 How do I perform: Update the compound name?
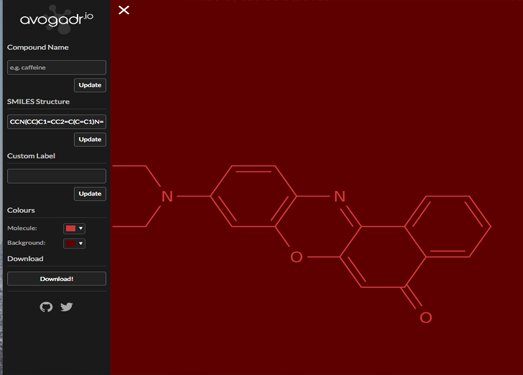[x=90, y=85]
